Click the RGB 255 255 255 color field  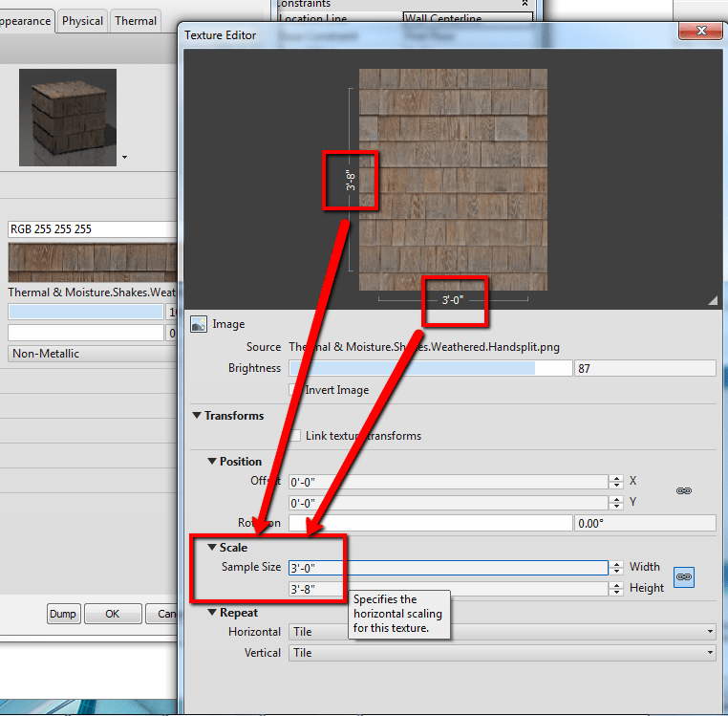pos(93,229)
